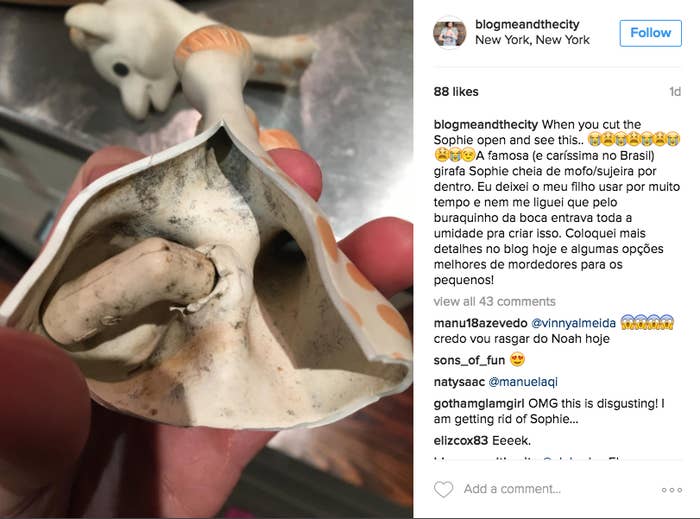Click the heart-eyes emoji in sons_of_fun comment
700x519 pixels.
pos(517,360)
